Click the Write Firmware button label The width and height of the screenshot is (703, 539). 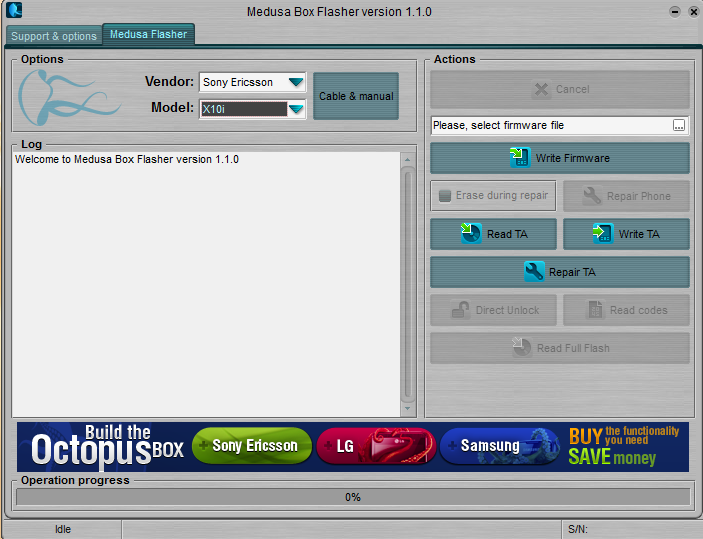[x=573, y=158]
